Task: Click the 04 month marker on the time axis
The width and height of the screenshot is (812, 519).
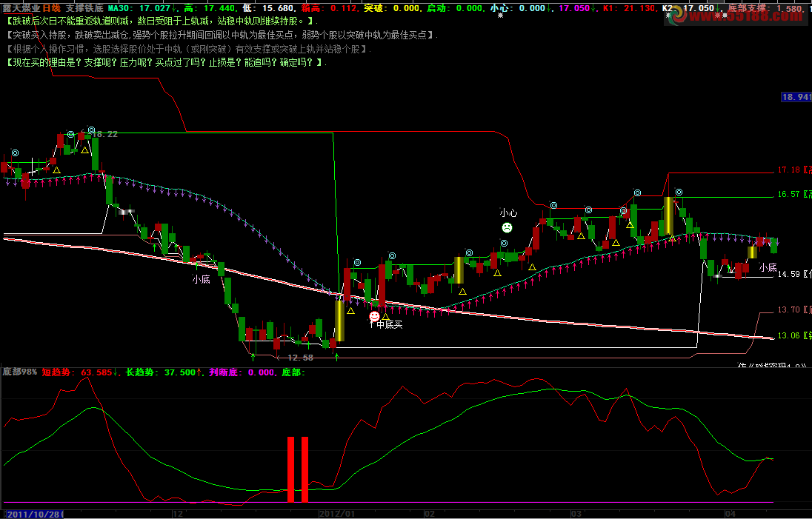Action: (730, 514)
